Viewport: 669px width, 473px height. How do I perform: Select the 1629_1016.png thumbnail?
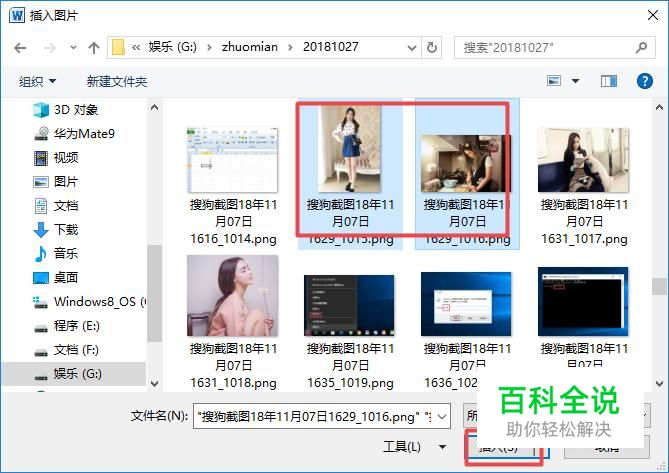(465, 164)
